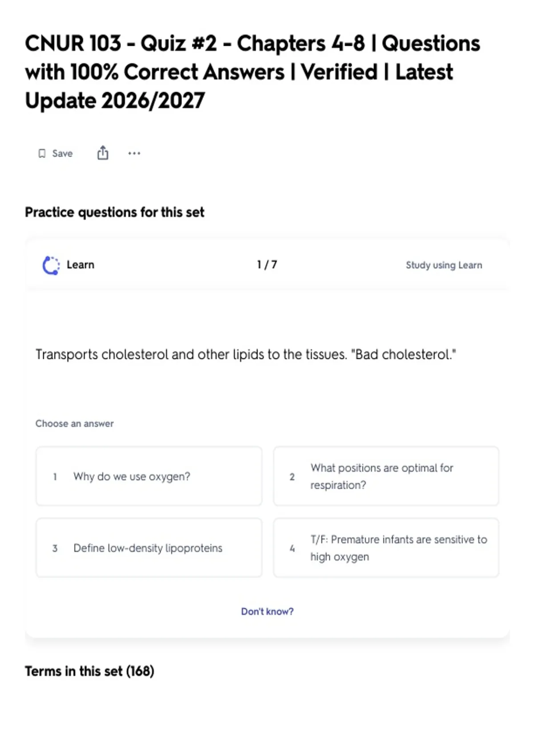The width and height of the screenshot is (534, 756).
Task: Click the 1 / 7 progress counter
Action: pyautogui.click(x=267, y=265)
